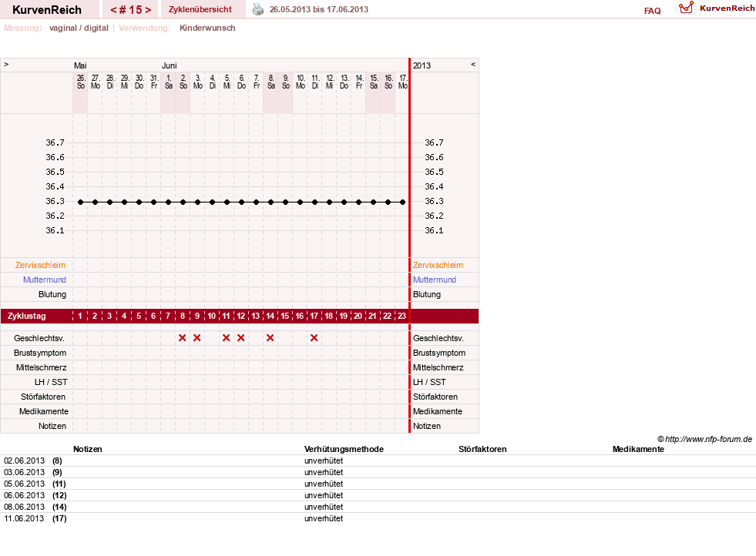756x556 pixels.
Task: Click the KurvenReich crown logo icon
Action: coord(686,8)
